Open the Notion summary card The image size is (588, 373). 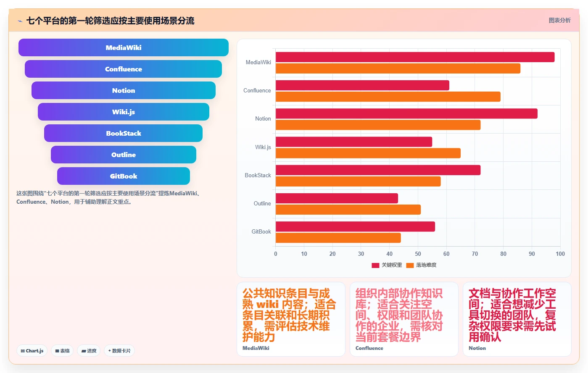point(517,319)
